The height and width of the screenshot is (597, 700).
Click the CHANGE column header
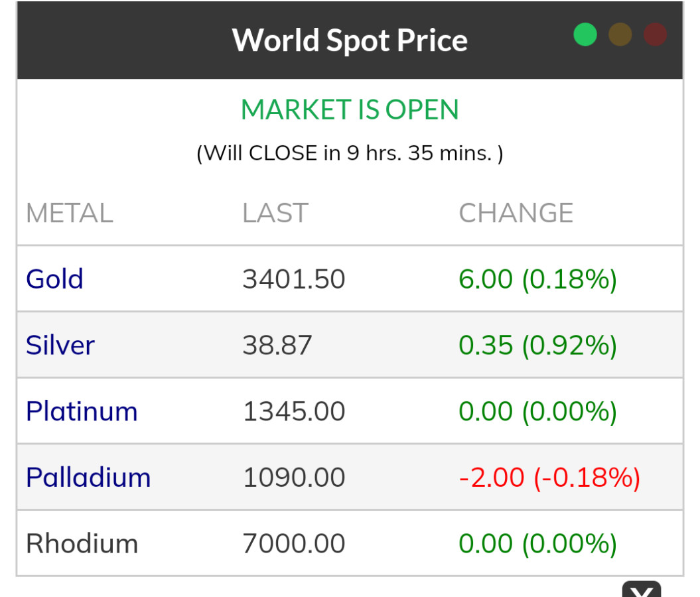pos(516,214)
